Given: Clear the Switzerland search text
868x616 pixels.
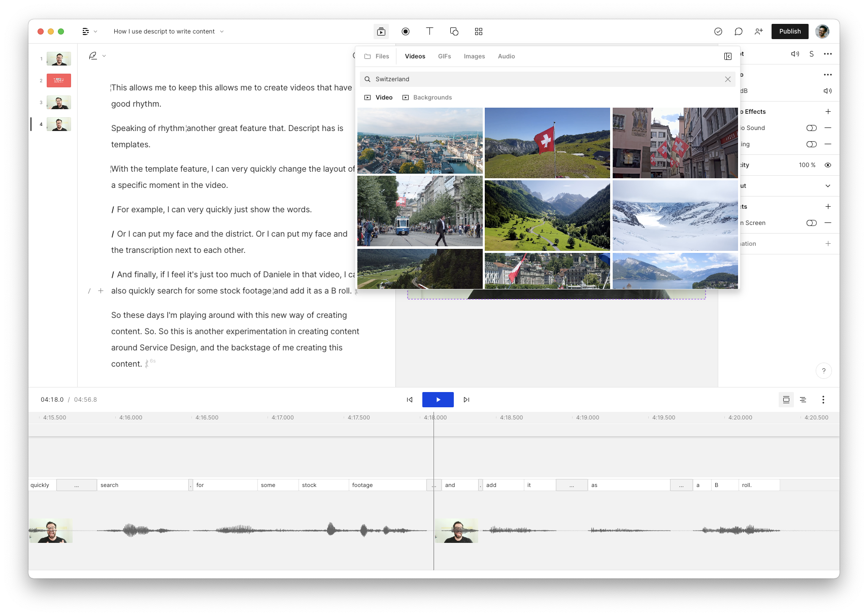Looking at the screenshot, I should (x=727, y=79).
